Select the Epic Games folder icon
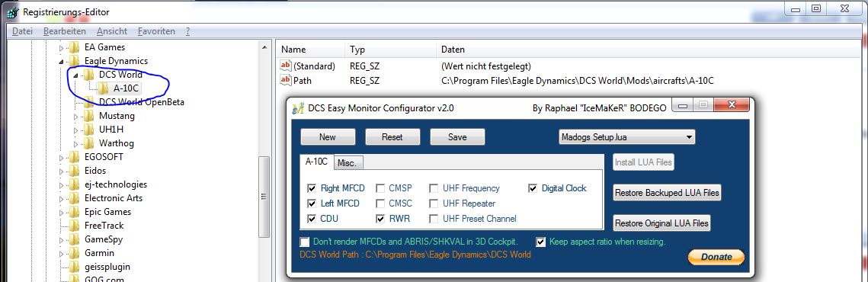Image resolution: width=868 pixels, height=282 pixels. (x=74, y=212)
